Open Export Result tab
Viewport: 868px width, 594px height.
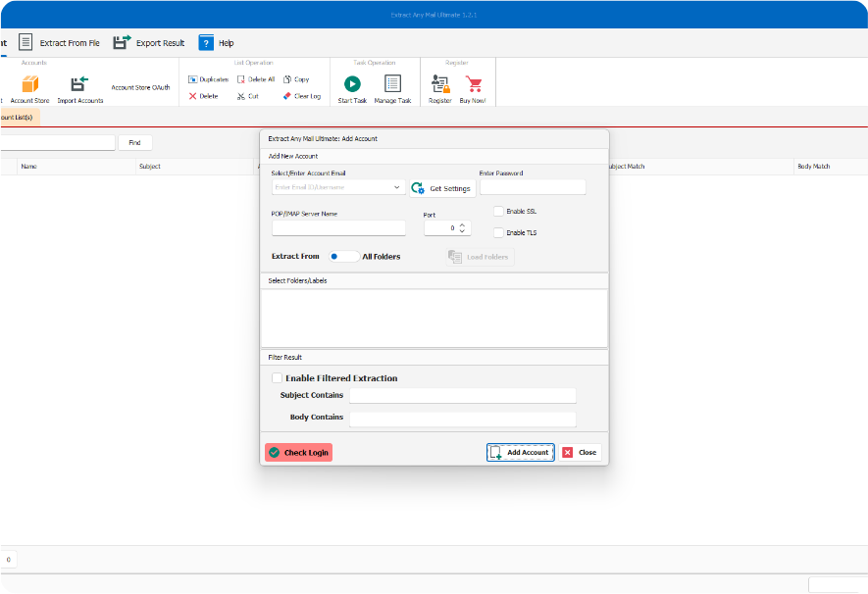[149, 42]
